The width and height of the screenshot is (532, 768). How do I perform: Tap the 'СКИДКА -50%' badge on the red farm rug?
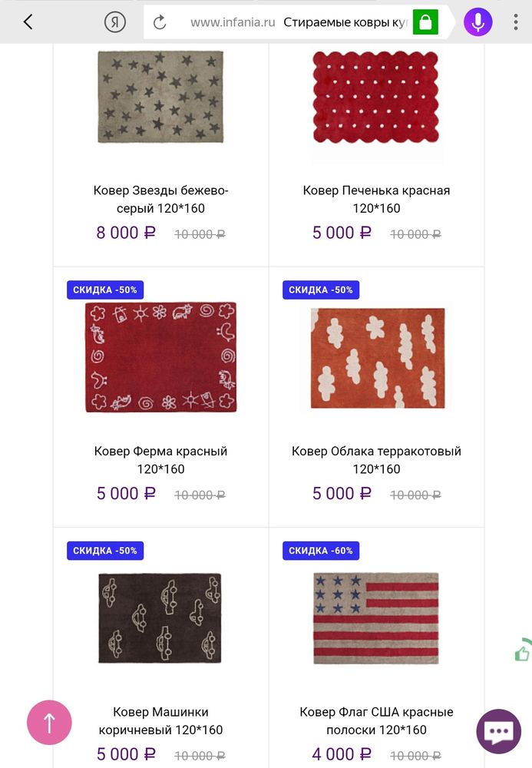105,290
